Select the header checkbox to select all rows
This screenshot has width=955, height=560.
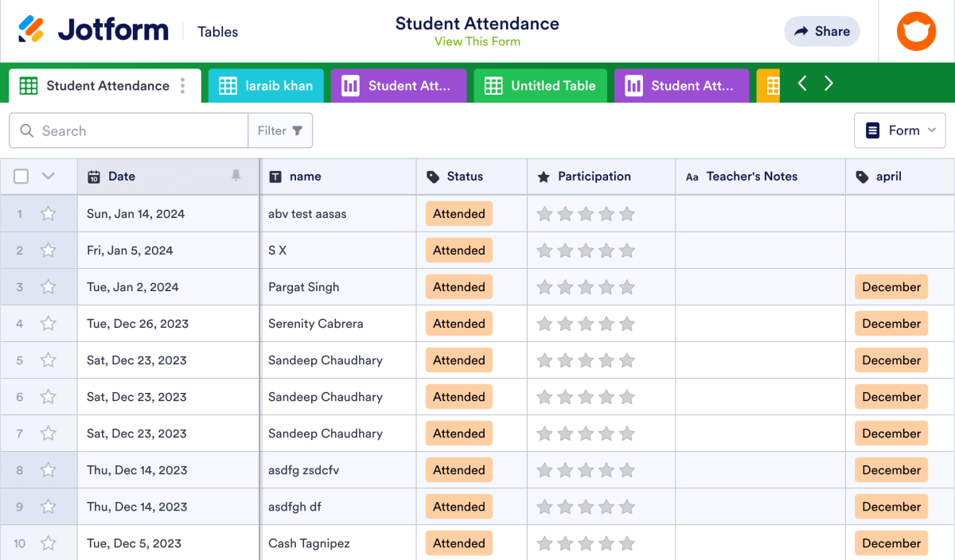coord(21,176)
